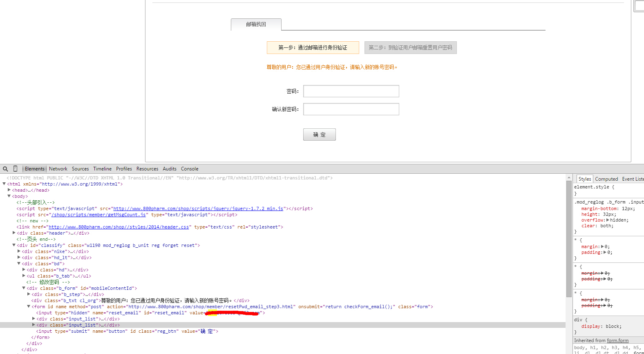The image size is (644, 354).
Task: Click the DevTools search magnifier icon
Action: pyautogui.click(x=5, y=169)
